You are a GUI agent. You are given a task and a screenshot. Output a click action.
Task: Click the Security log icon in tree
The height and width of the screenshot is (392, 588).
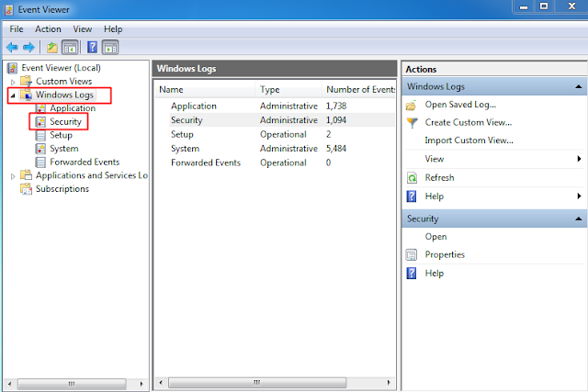tap(40, 122)
